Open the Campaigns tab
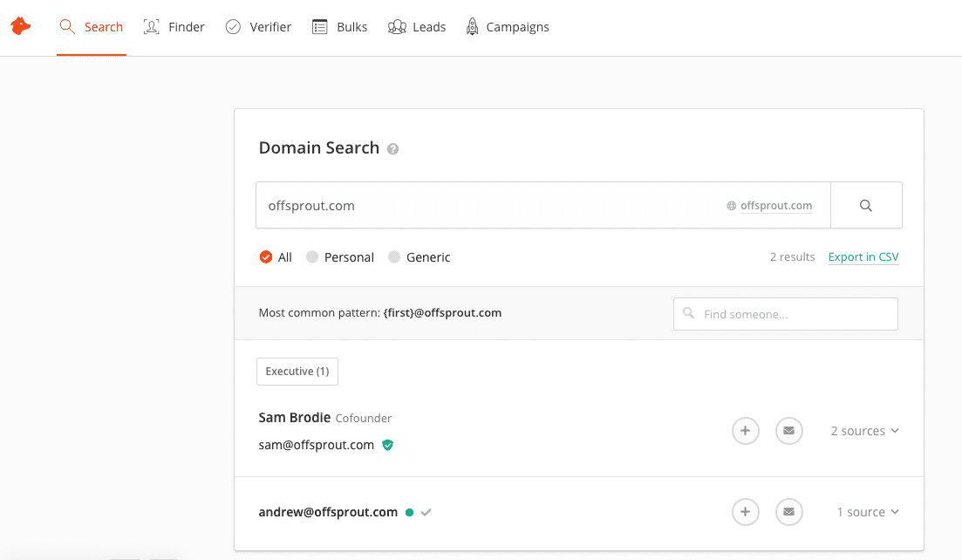962x560 pixels. [508, 27]
